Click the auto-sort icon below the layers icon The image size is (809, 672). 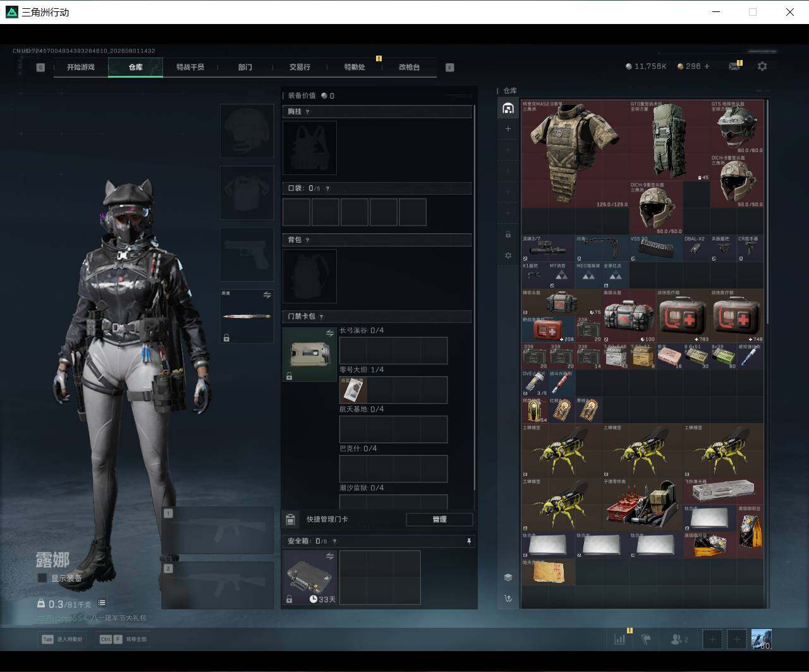(x=508, y=598)
